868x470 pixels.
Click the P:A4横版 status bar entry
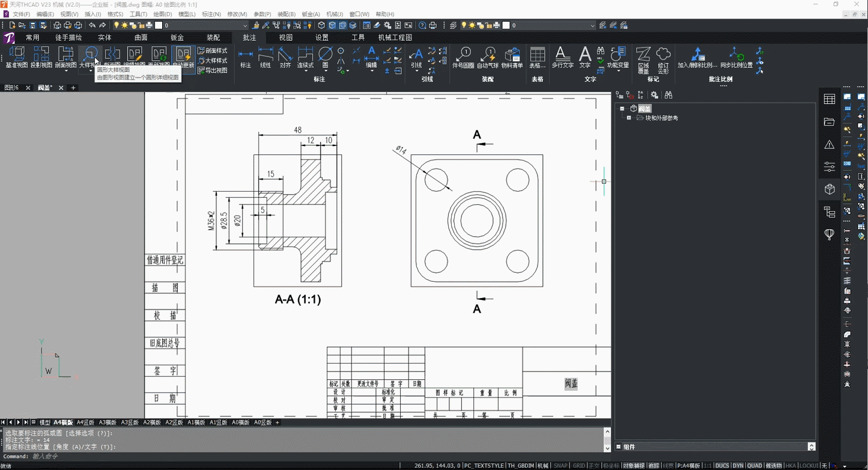click(688, 466)
